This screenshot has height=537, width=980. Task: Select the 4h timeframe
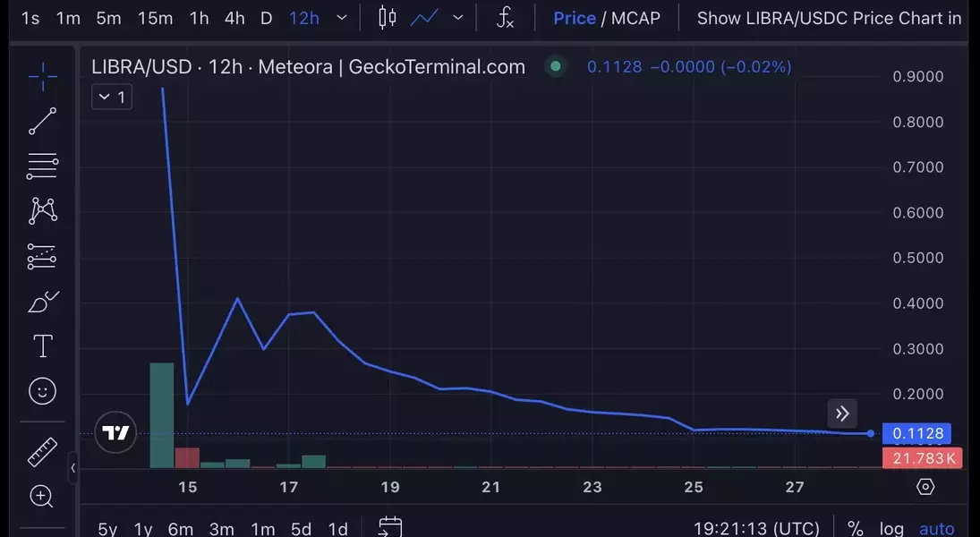coord(234,18)
